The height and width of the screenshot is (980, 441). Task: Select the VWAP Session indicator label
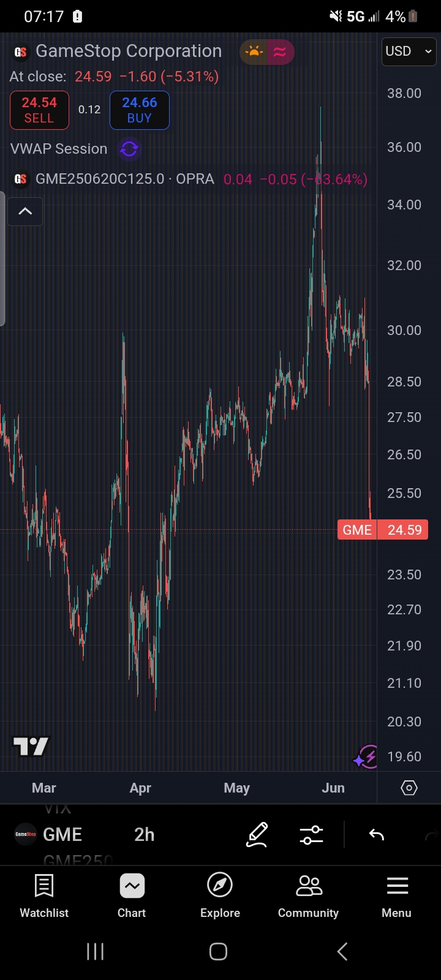[59, 149]
